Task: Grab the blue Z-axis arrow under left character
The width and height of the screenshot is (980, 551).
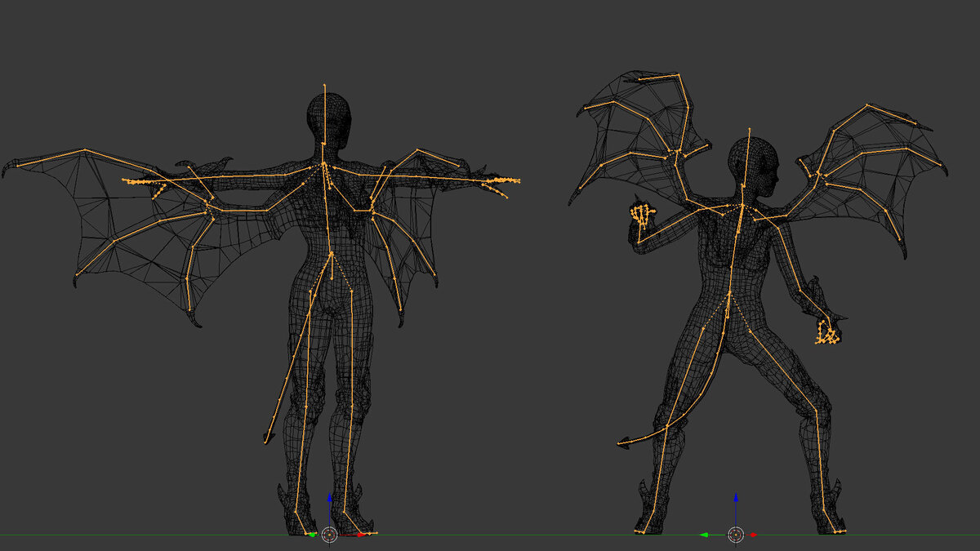Action: coord(329,496)
